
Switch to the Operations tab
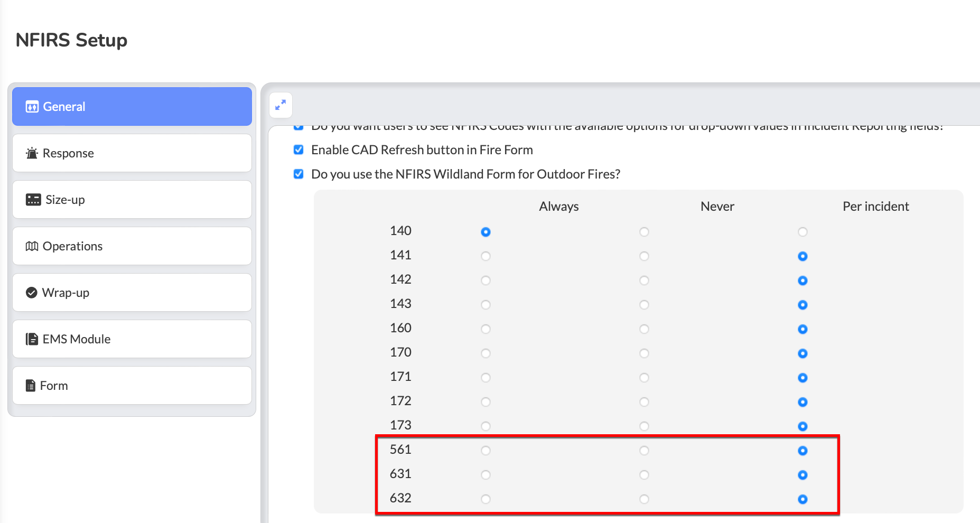(x=132, y=246)
